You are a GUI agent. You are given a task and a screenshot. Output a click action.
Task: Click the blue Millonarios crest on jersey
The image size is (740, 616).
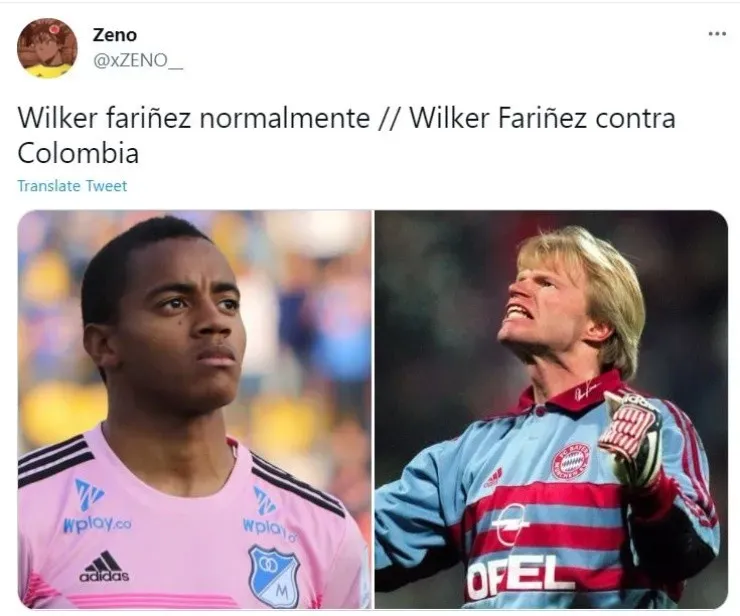[274, 575]
